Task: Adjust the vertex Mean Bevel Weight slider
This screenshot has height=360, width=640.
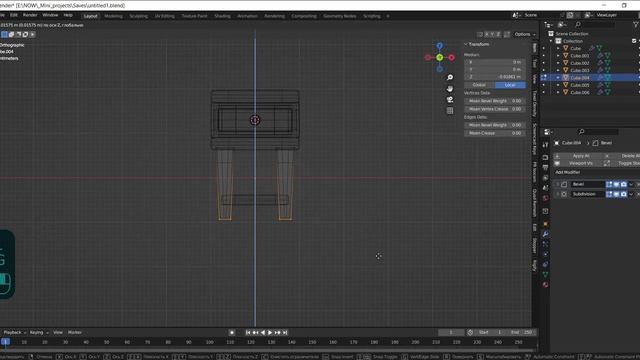Action: pos(495,101)
